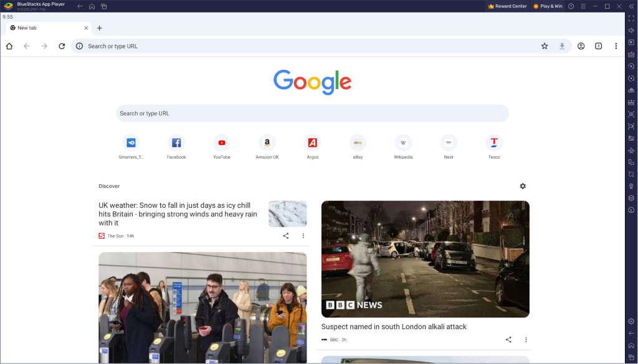Open the snowy weather article thumbnail

[288, 213]
